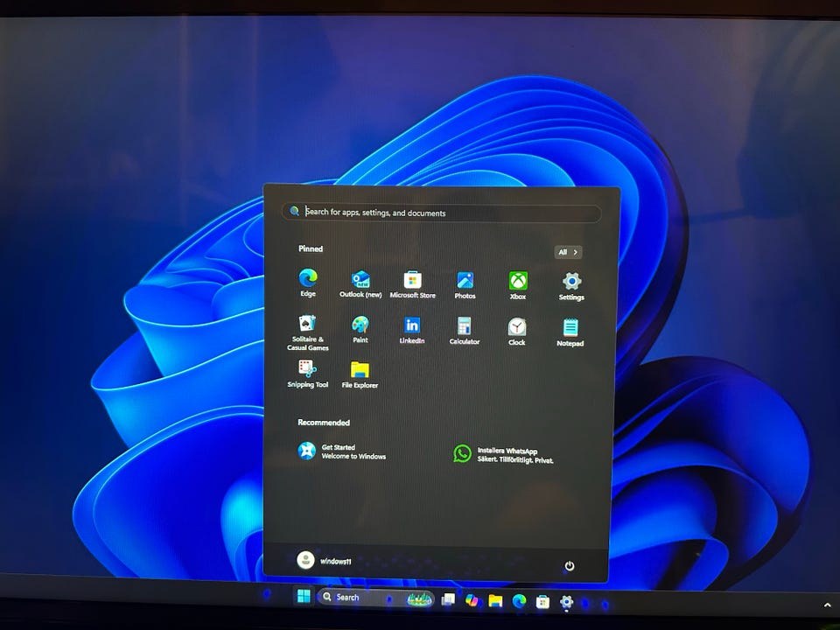Open the windows11 user account menu
The image size is (840, 630).
[325, 560]
